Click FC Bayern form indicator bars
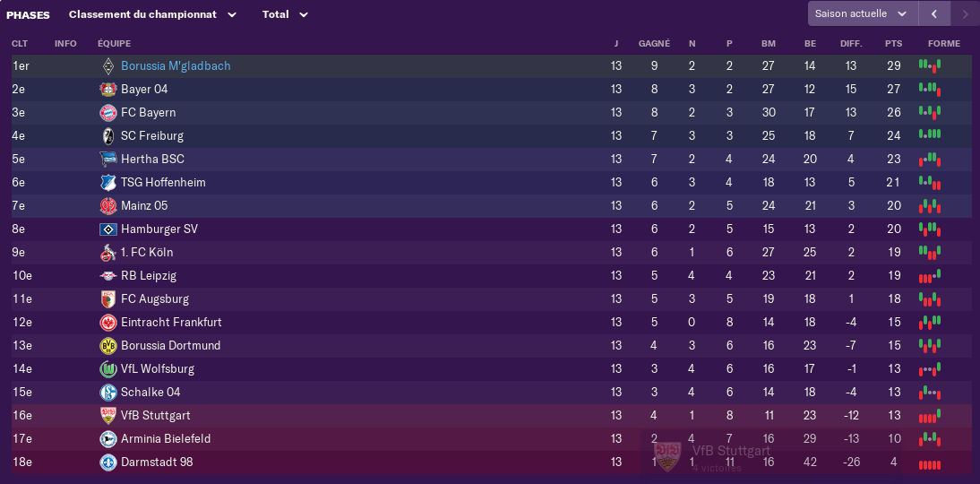Screen dimensions: 980x484 tap(929, 113)
